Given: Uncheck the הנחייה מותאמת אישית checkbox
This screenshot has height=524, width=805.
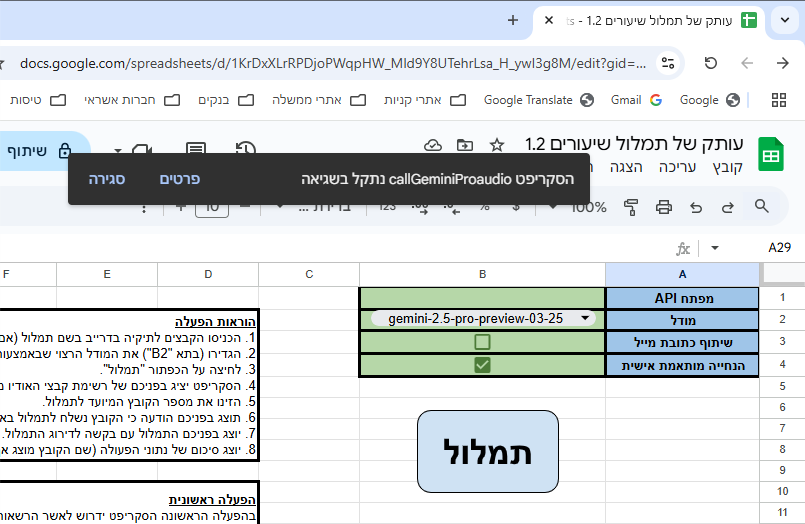Looking at the screenshot, I should tap(482, 365).
